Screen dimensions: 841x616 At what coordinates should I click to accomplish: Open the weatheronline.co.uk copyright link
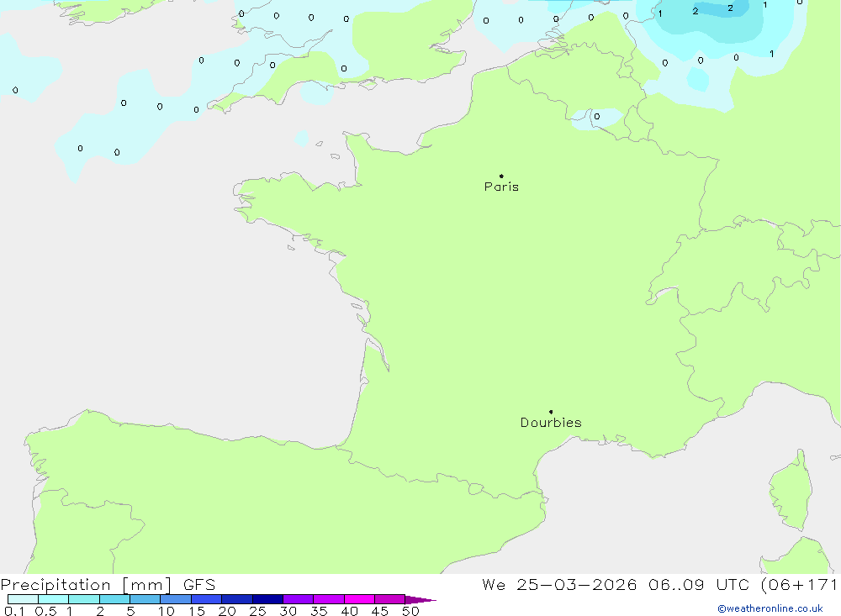[x=770, y=608]
